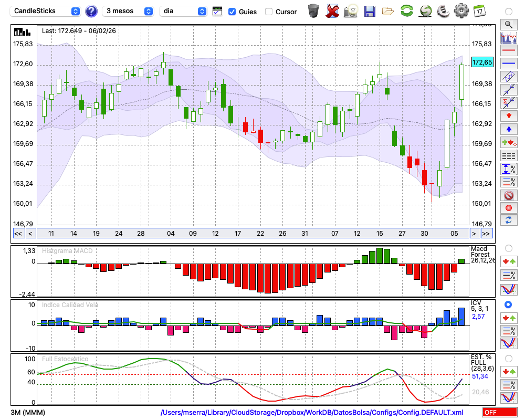The width and height of the screenshot is (525, 420).
Task: Click the red prohibition sign icon
Action: [x=508, y=195]
